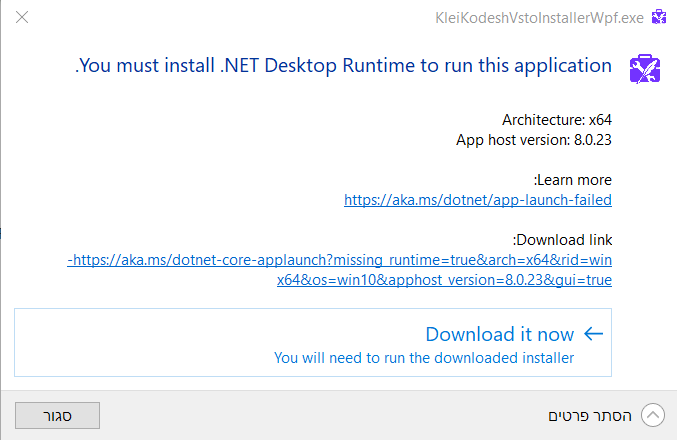677x440 pixels.
Task: Click 'You will need to run the downloaded installer'
Action: 424,357
